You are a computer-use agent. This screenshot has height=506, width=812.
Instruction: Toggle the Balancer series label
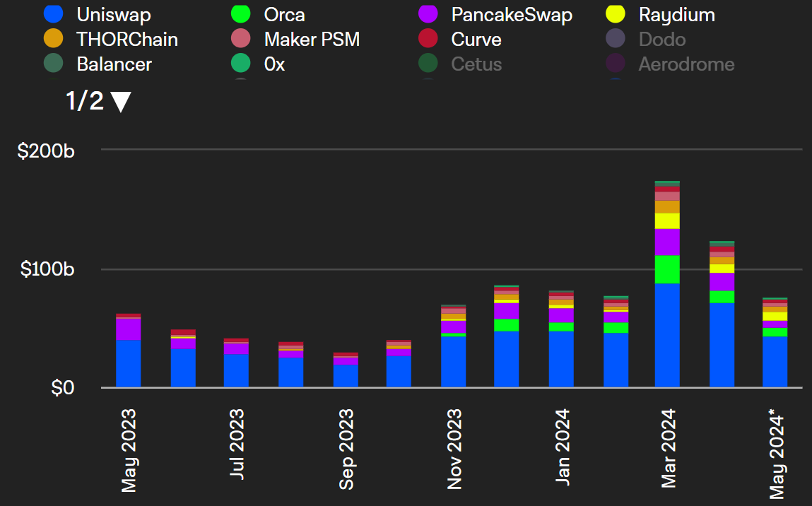pyautogui.click(x=114, y=64)
